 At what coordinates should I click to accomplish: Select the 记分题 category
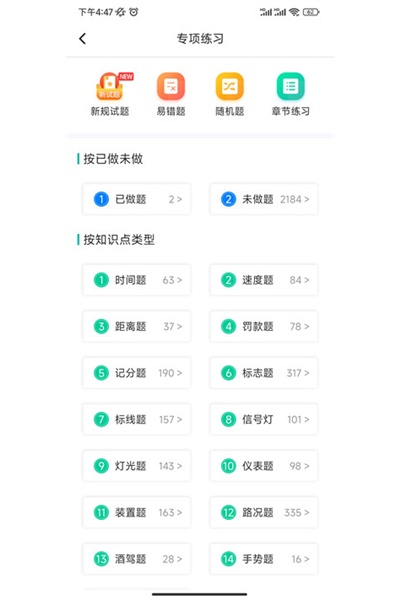point(137,373)
